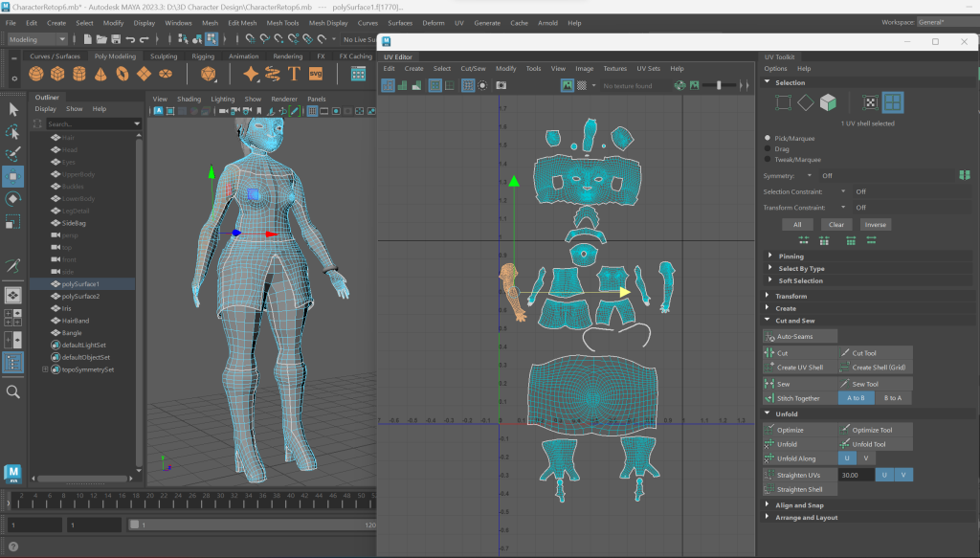This screenshot has width=980, height=558.
Task: Select the Pick/Marquee radio button
Action: (x=768, y=138)
